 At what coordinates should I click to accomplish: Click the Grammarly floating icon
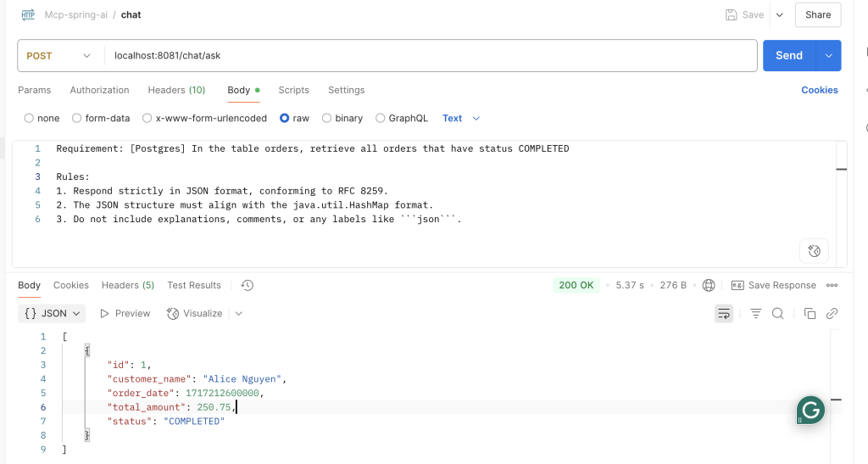[810, 411]
